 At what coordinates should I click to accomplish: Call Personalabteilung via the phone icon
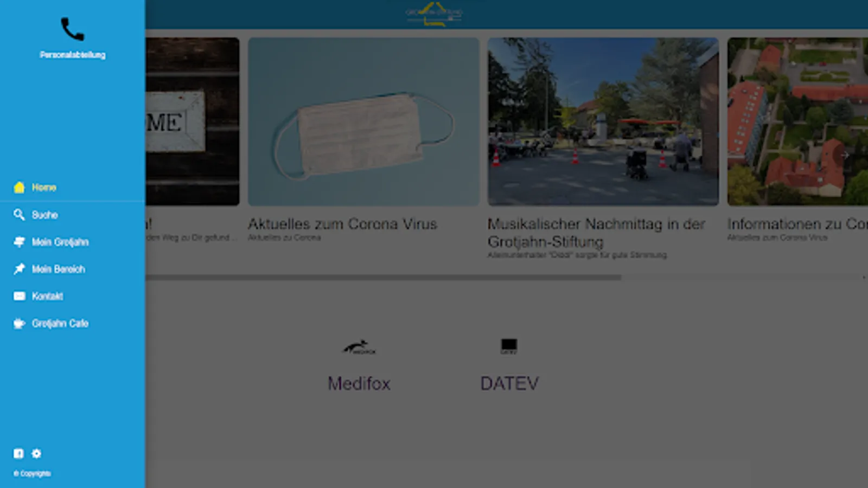pyautogui.click(x=72, y=29)
